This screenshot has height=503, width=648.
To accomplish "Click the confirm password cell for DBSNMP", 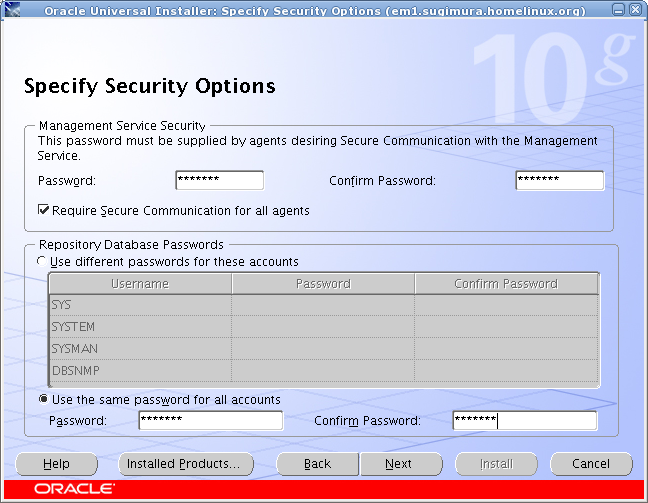I will 506,370.
